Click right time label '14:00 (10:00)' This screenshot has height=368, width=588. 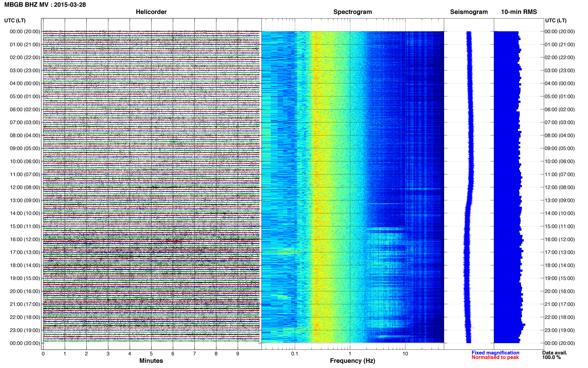(x=560, y=213)
